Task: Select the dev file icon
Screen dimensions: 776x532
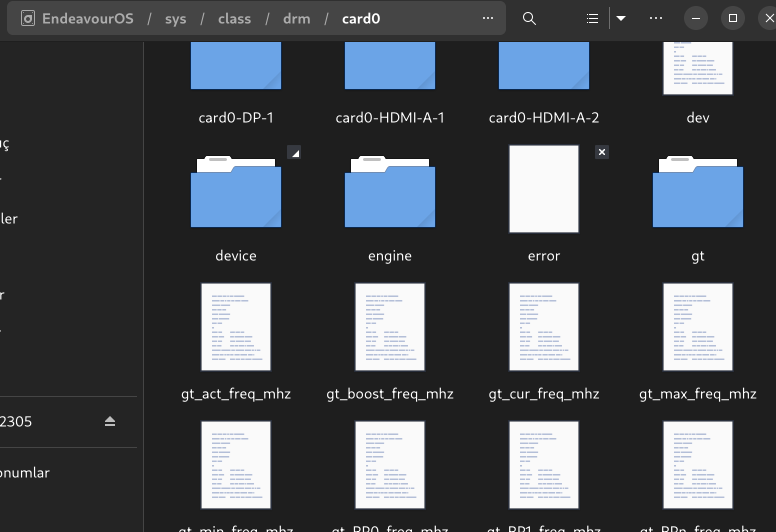Action: (698, 68)
